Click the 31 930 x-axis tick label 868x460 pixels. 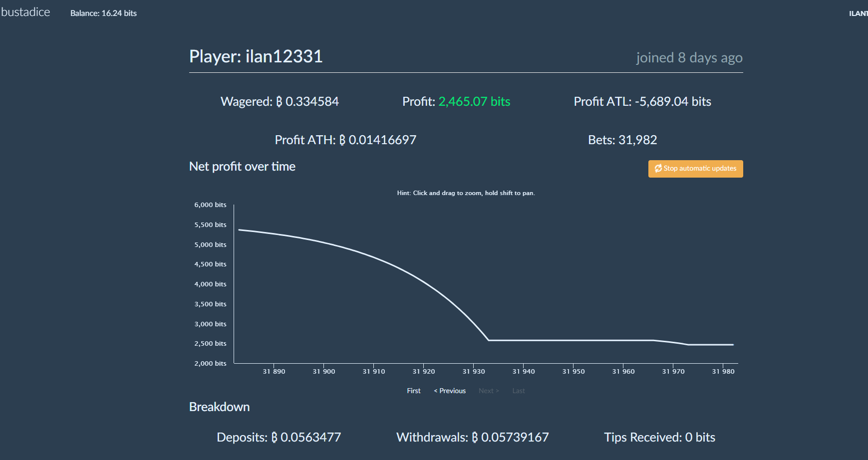(473, 372)
